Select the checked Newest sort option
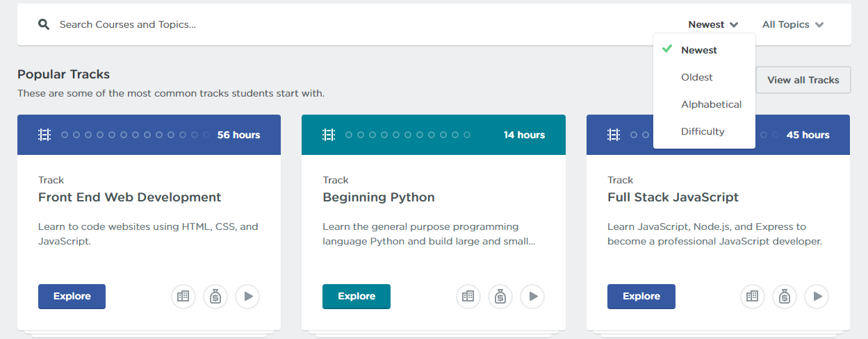The image size is (868, 339). tap(699, 50)
